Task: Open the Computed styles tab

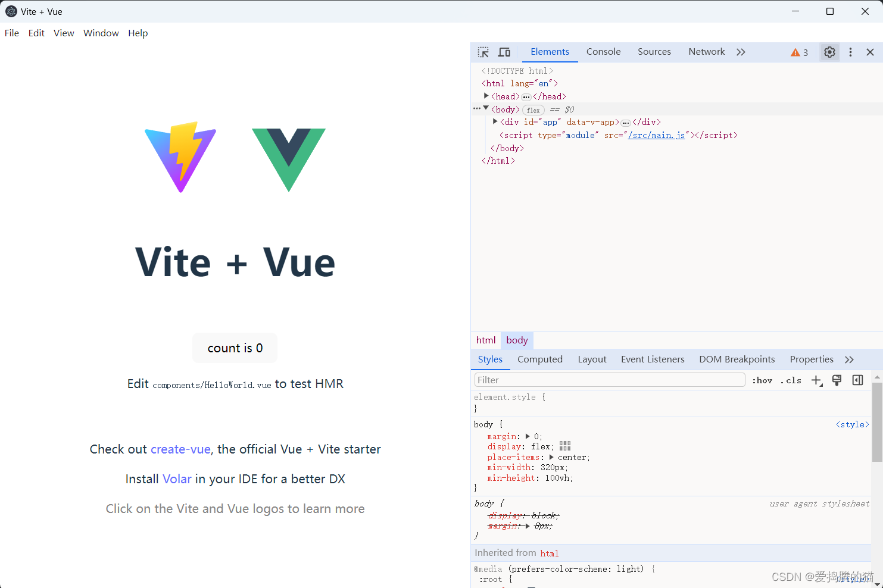Action: click(x=540, y=359)
